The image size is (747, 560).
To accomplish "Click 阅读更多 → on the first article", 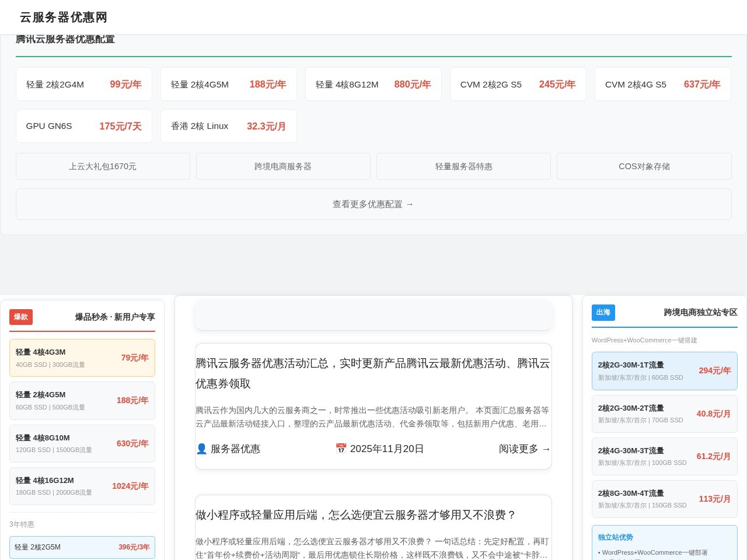I will pyautogui.click(x=525, y=449).
